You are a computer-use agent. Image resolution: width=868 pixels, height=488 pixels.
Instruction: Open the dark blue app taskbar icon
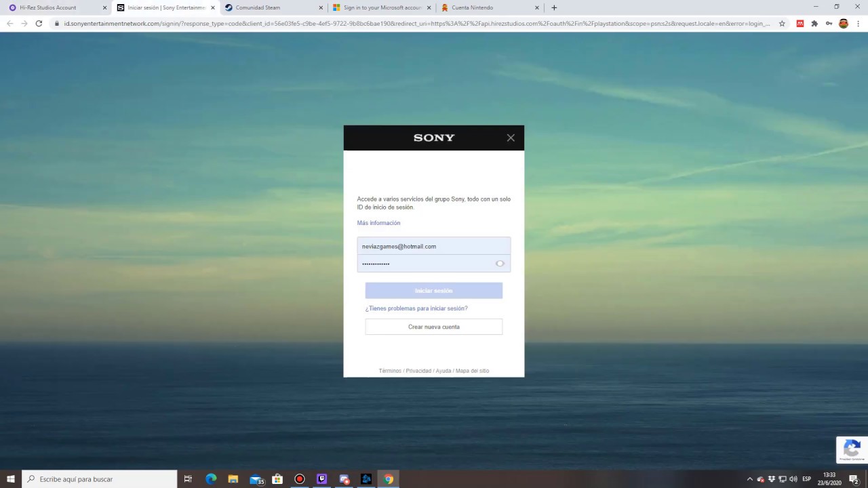pos(366,479)
